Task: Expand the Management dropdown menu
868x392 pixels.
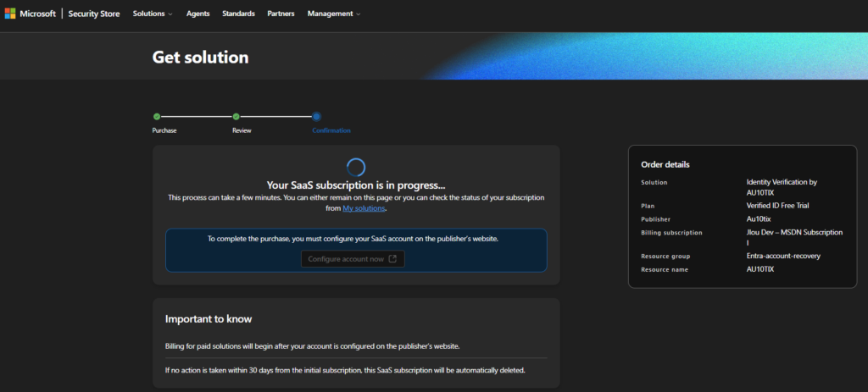Action: (333, 14)
